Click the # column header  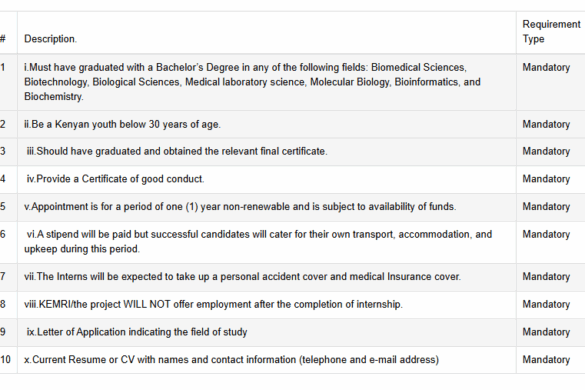3,39
